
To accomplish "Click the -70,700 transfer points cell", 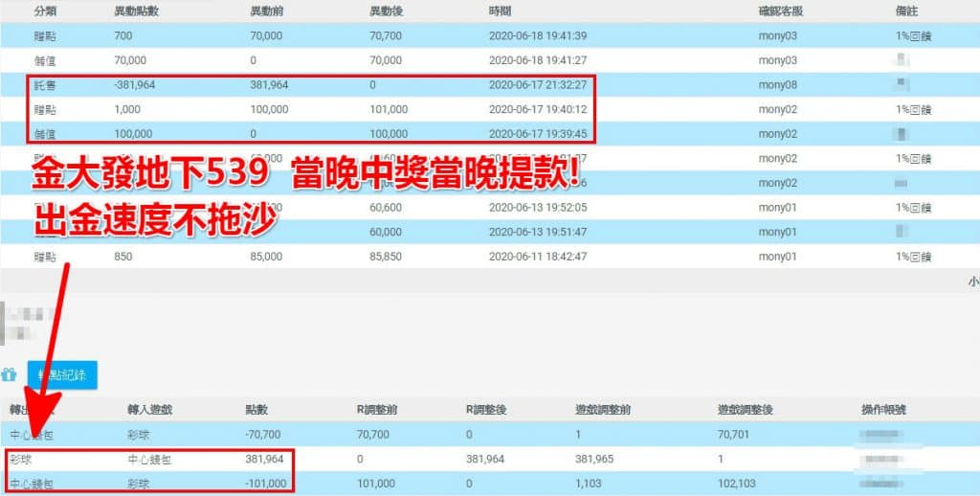I will pyautogui.click(x=262, y=434).
